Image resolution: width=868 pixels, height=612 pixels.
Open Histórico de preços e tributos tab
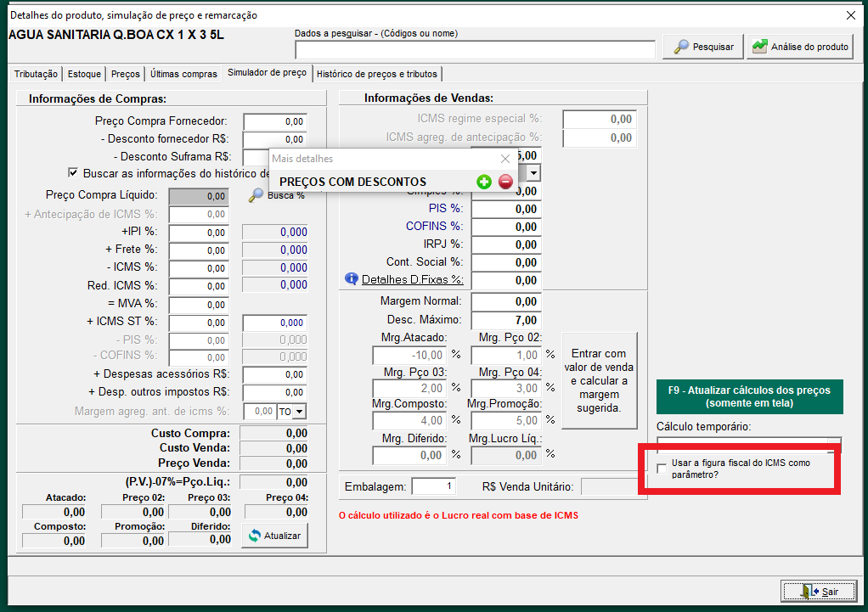coord(376,75)
